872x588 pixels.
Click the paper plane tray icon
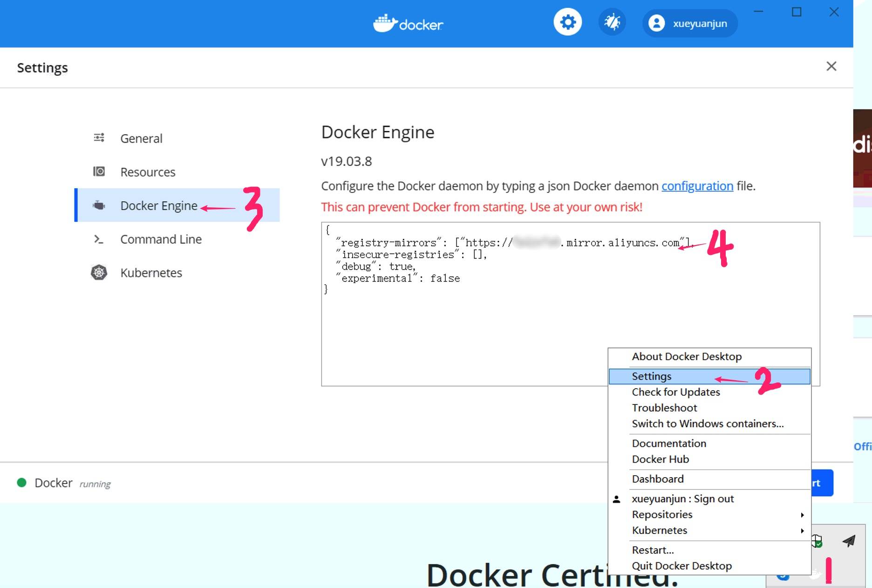pyautogui.click(x=849, y=540)
